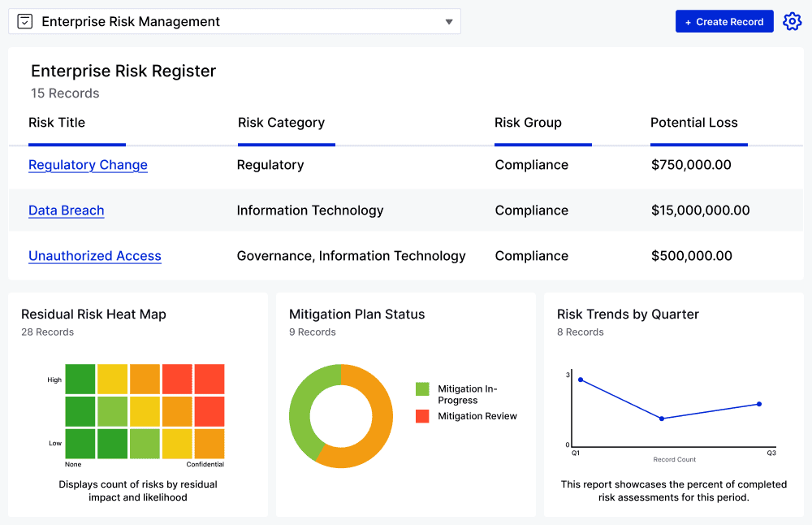The image size is (812, 525).
Task: Click the Low label on the heat map
Action: click(x=55, y=443)
